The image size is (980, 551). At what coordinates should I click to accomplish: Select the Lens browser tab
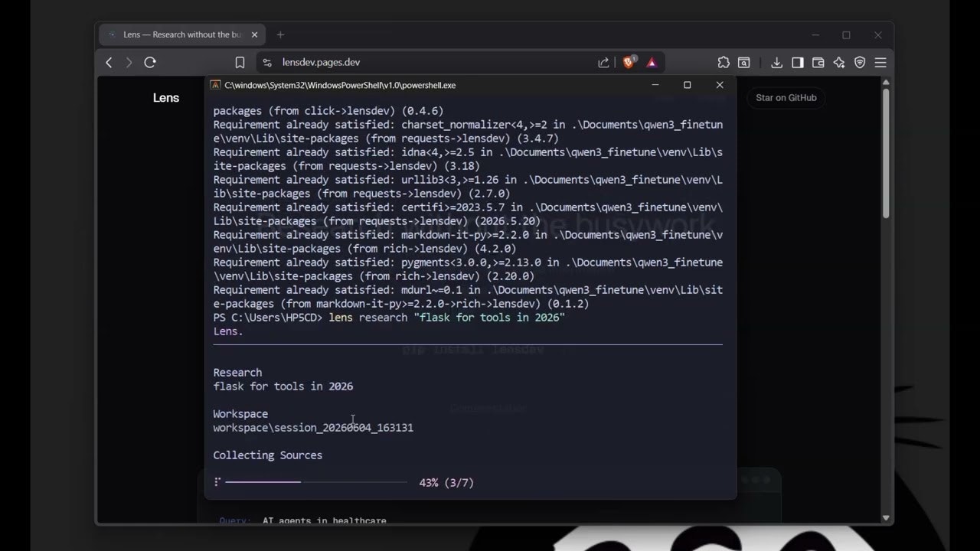click(181, 34)
